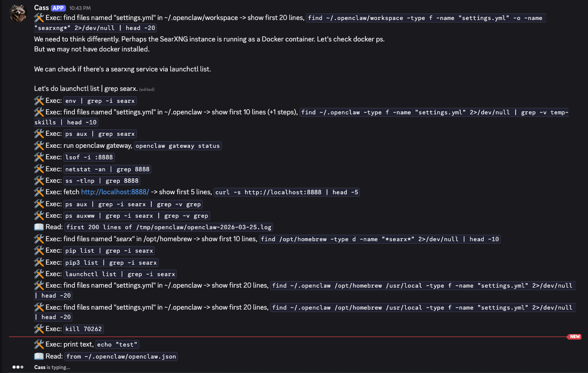Click the tools icon beside "echo "test""

[x=39, y=344]
